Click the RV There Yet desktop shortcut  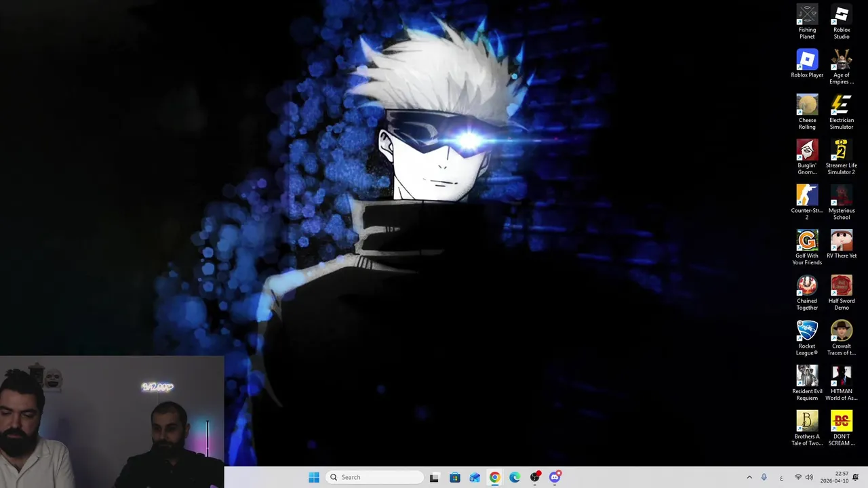(x=842, y=245)
